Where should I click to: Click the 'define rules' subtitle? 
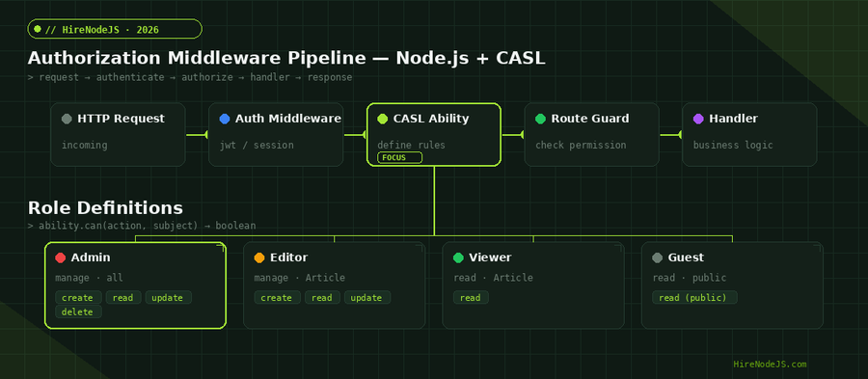411,146
